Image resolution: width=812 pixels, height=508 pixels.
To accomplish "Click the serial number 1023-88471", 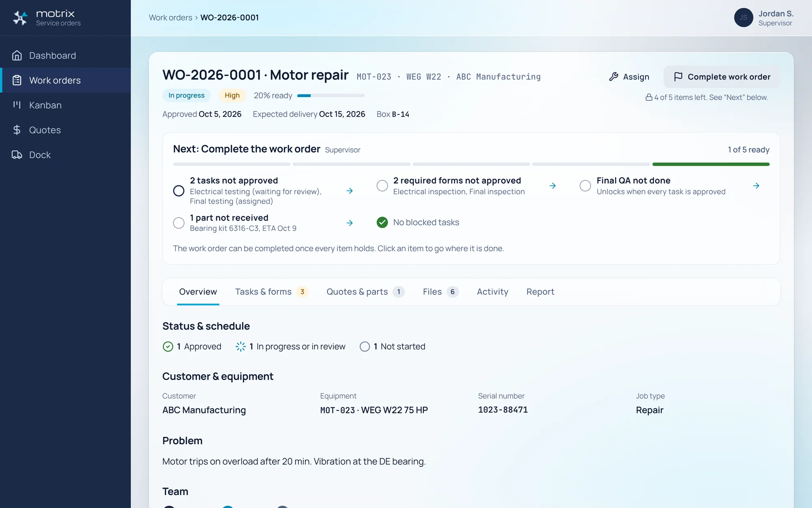I will (503, 410).
